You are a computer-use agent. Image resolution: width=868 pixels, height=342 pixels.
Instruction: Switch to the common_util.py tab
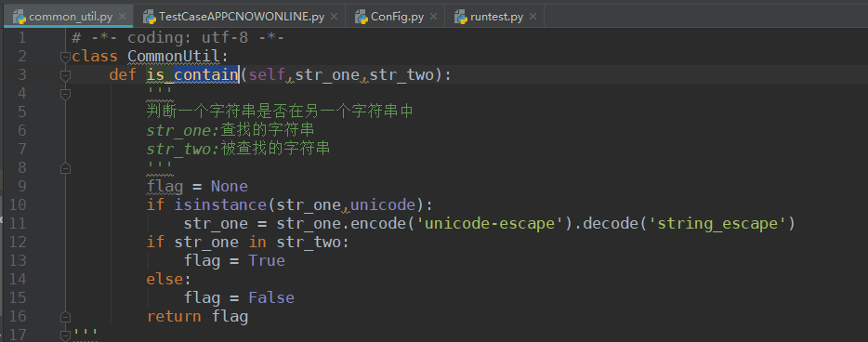(68, 17)
